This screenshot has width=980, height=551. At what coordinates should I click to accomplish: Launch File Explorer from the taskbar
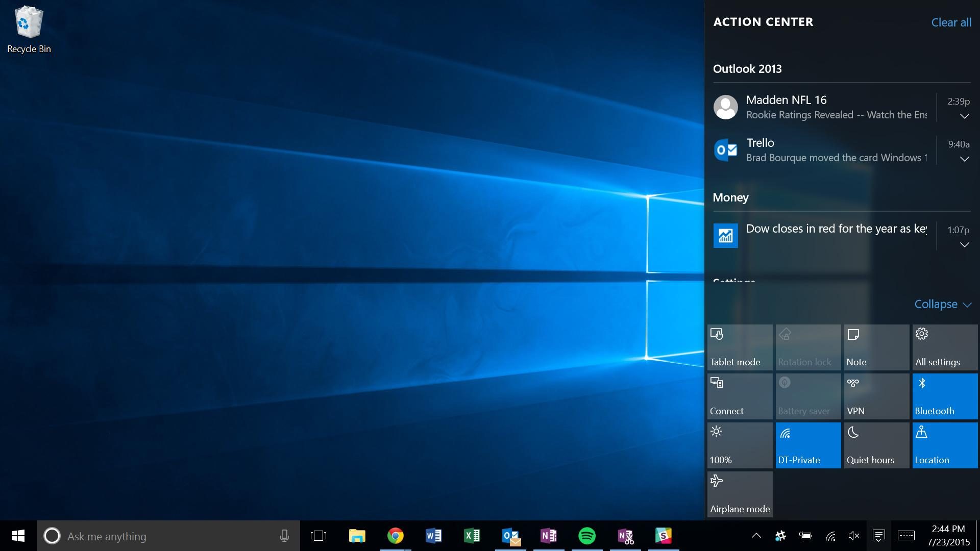[357, 536]
